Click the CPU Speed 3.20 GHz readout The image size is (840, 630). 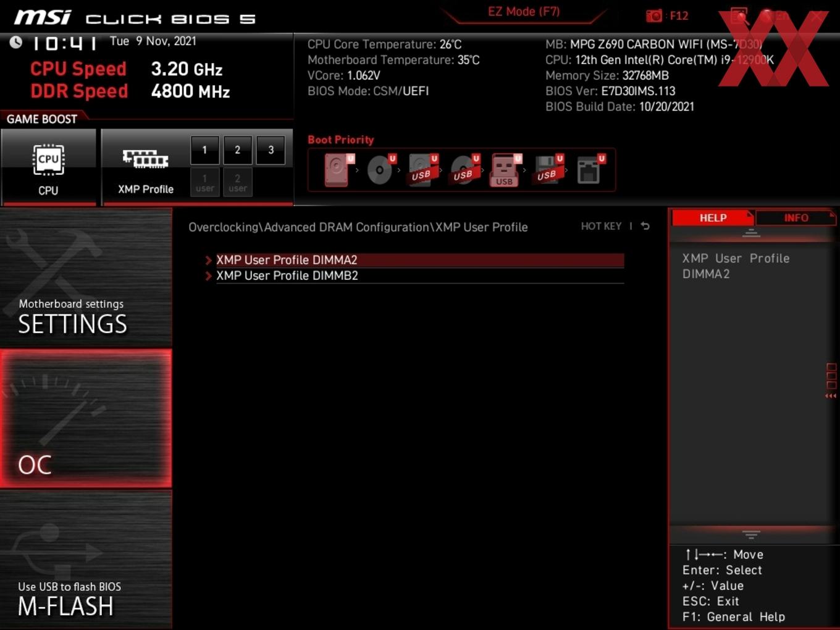coord(127,69)
